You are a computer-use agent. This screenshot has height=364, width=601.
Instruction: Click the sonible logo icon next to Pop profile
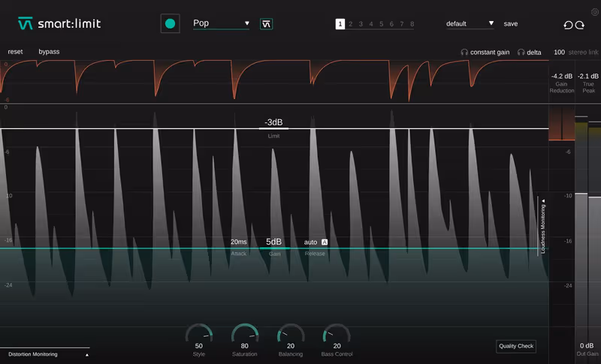[266, 24]
